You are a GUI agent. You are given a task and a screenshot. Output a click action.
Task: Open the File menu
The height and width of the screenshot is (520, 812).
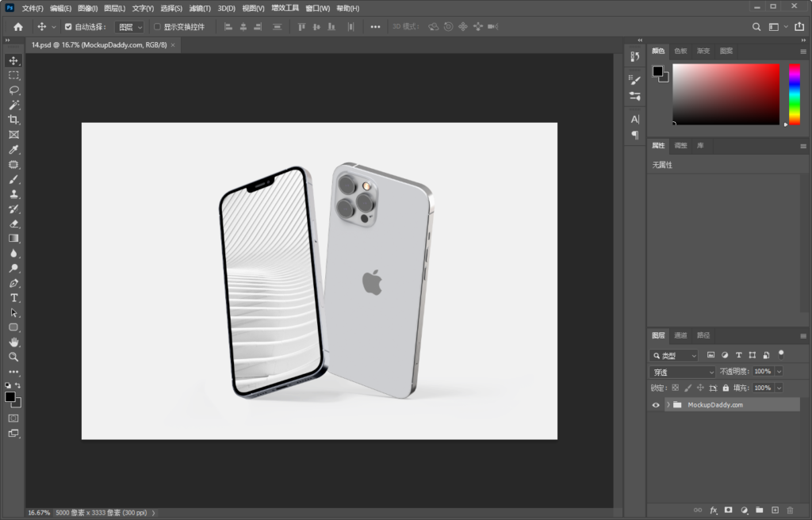tap(33, 8)
